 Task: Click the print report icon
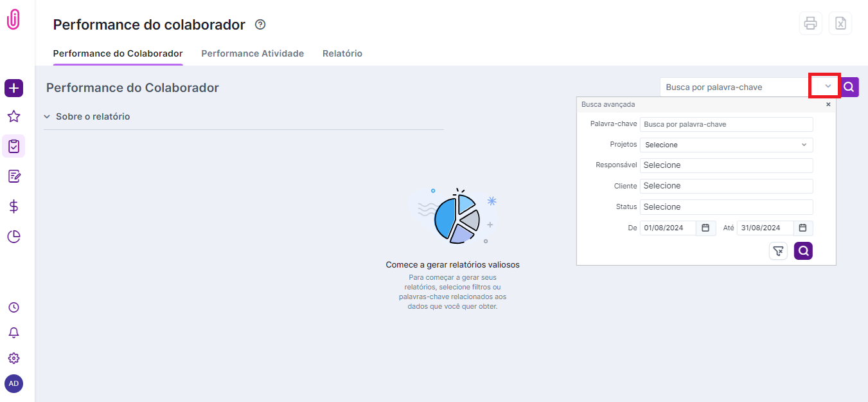[810, 24]
